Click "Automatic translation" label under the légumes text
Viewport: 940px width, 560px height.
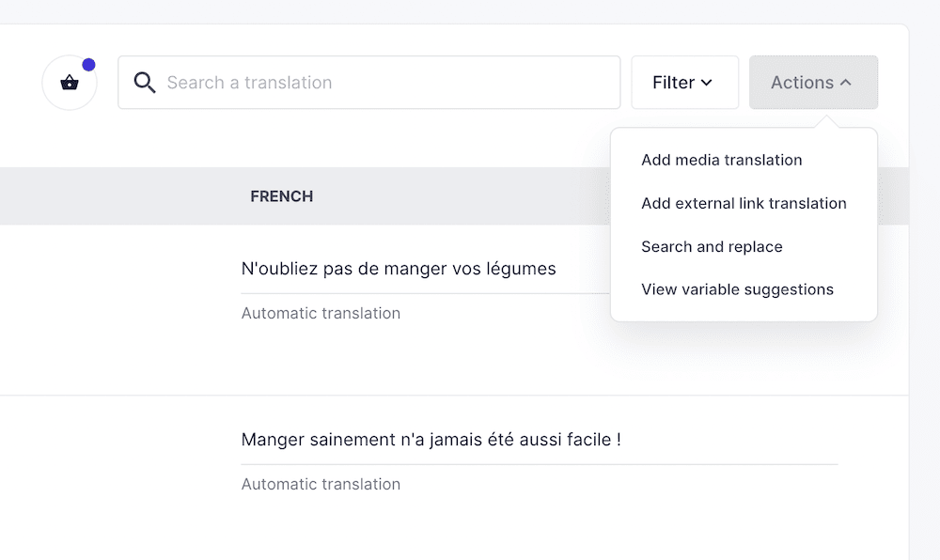point(321,313)
